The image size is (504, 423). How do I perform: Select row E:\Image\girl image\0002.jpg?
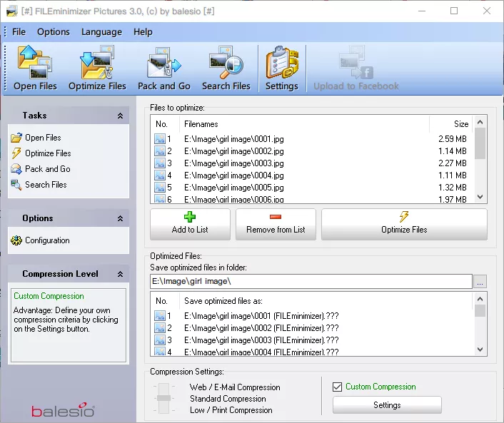click(311, 151)
